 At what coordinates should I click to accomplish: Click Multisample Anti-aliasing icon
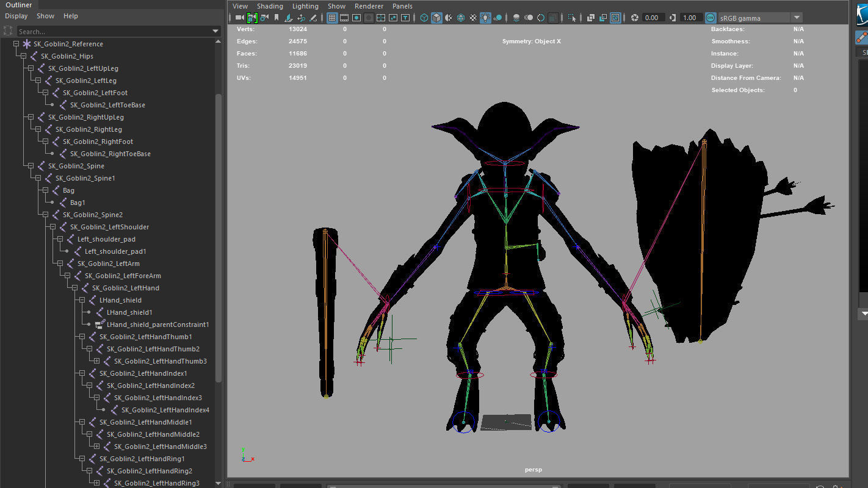click(540, 18)
